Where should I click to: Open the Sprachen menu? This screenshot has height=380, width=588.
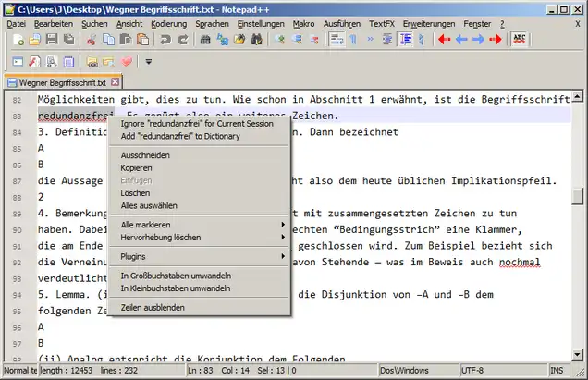(212, 24)
